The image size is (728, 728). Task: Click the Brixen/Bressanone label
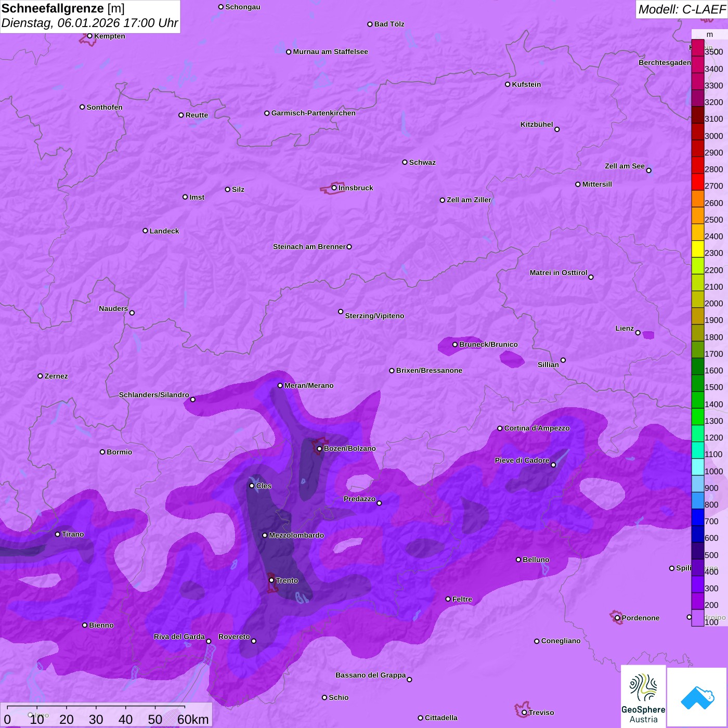pos(429,370)
